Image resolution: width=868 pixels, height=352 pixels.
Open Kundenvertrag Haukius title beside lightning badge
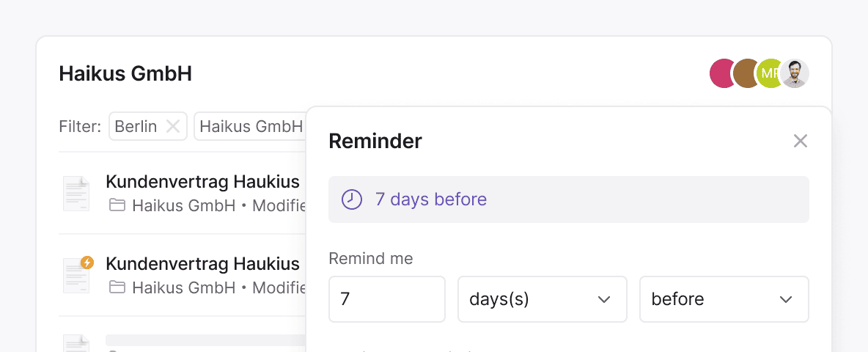click(x=202, y=264)
